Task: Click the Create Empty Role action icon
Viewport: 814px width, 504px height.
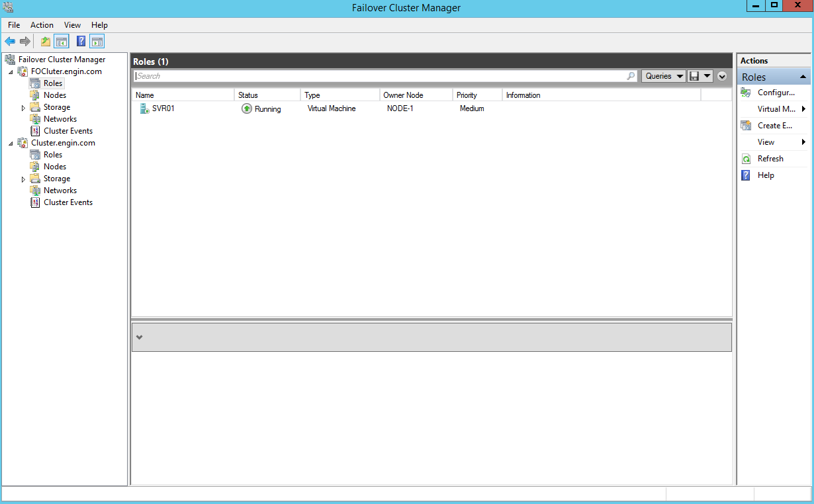Action: 746,126
